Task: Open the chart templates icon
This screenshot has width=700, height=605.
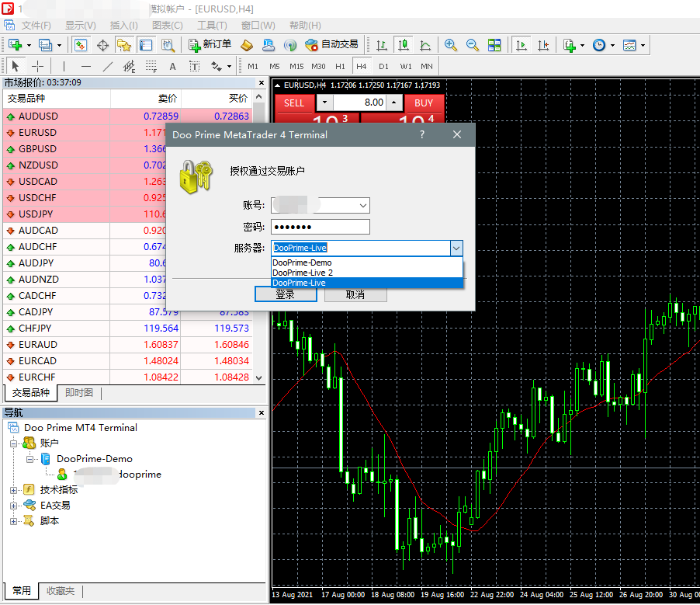Action: click(x=629, y=45)
